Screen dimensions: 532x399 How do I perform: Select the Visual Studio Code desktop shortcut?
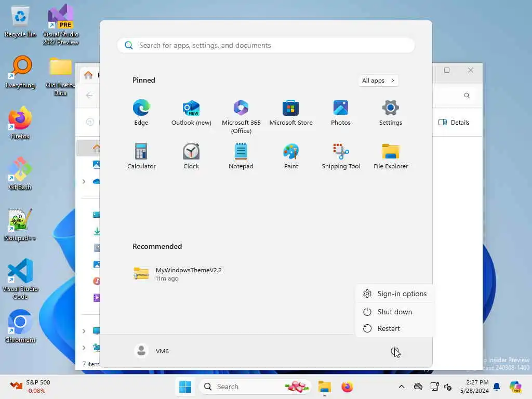tap(20, 279)
